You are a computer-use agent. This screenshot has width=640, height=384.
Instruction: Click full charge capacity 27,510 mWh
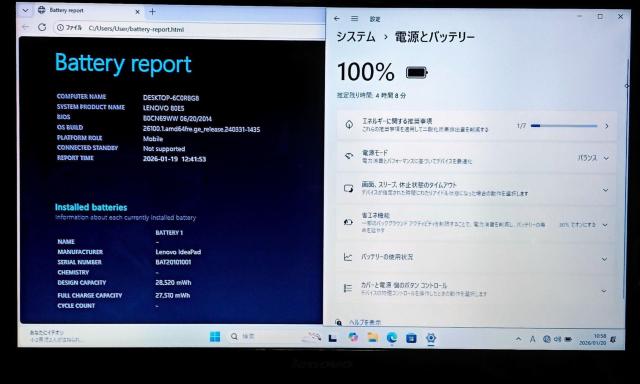pyautogui.click(x=173, y=295)
